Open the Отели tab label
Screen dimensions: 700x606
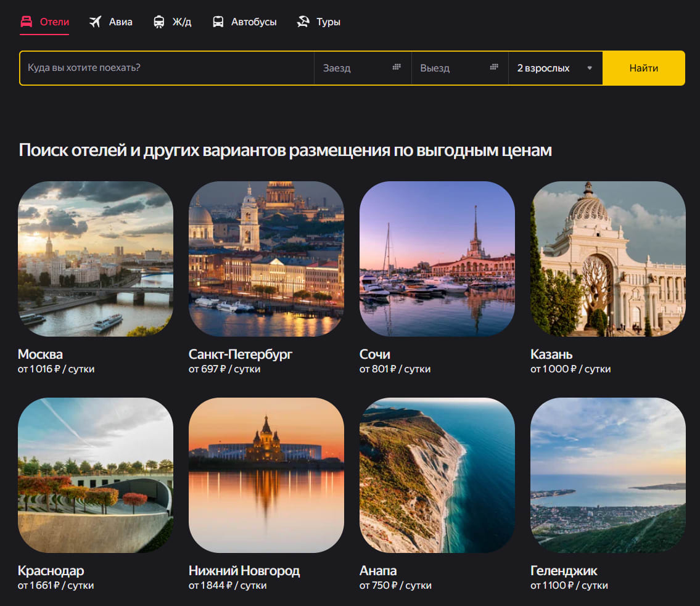pos(54,22)
